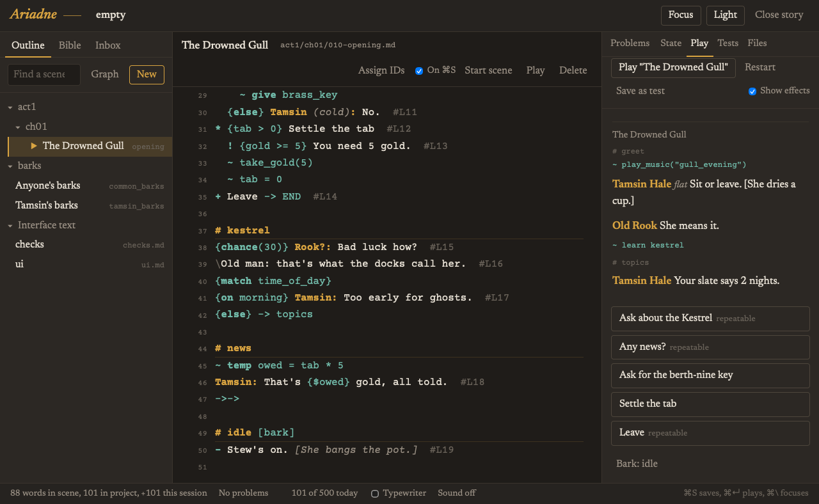This screenshot has width=819, height=504.
Task: Click the # idle [bark] heading
Action: (x=255, y=433)
